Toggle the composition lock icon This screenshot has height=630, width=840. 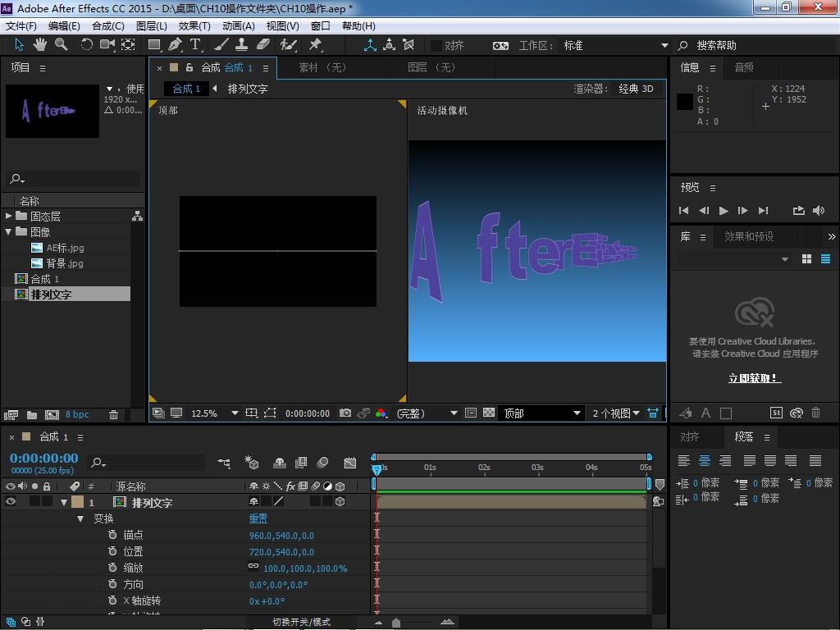(x=189, y=67)
